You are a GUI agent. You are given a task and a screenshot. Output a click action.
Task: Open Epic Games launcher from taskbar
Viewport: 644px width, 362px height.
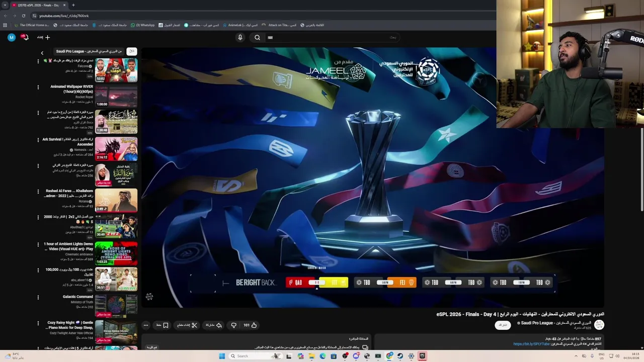[422, 356]
